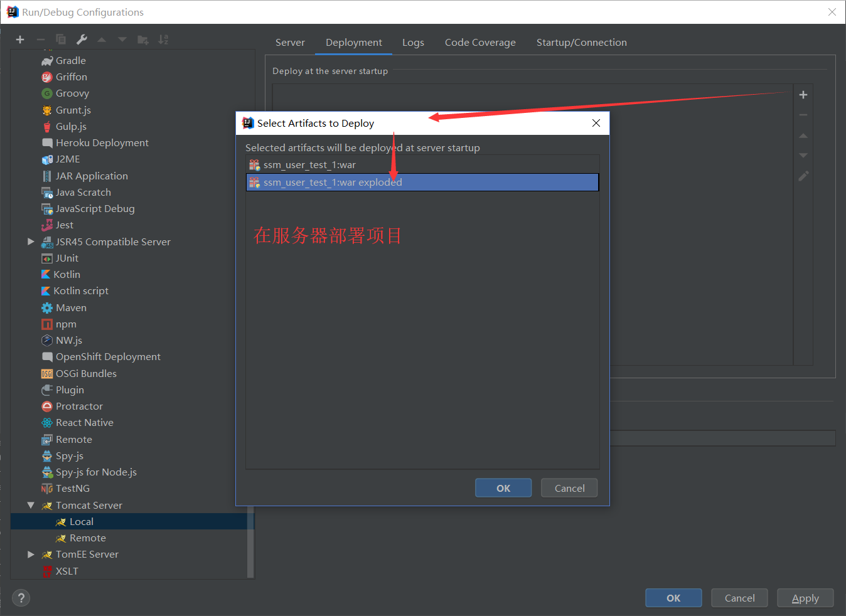
Task: Select Spy-js configuration type
Action: (x=62, y=455)
